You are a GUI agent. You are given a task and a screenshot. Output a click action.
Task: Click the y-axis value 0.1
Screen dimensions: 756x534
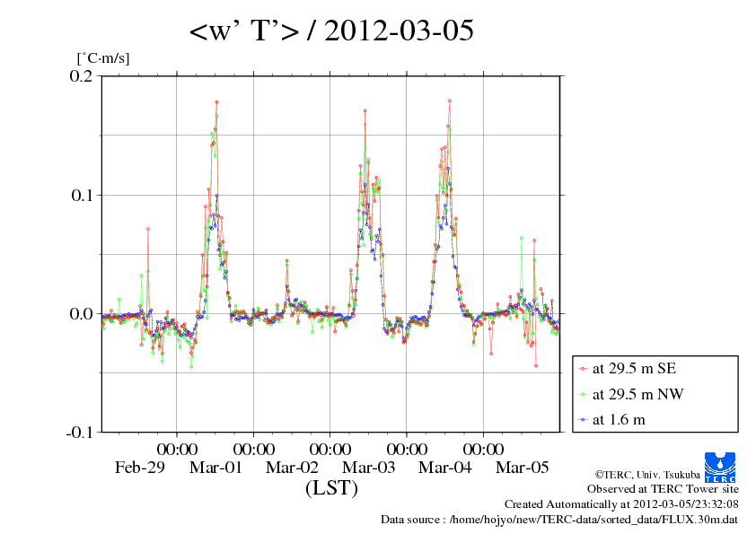pyautogui.click(x=82, y=195)
